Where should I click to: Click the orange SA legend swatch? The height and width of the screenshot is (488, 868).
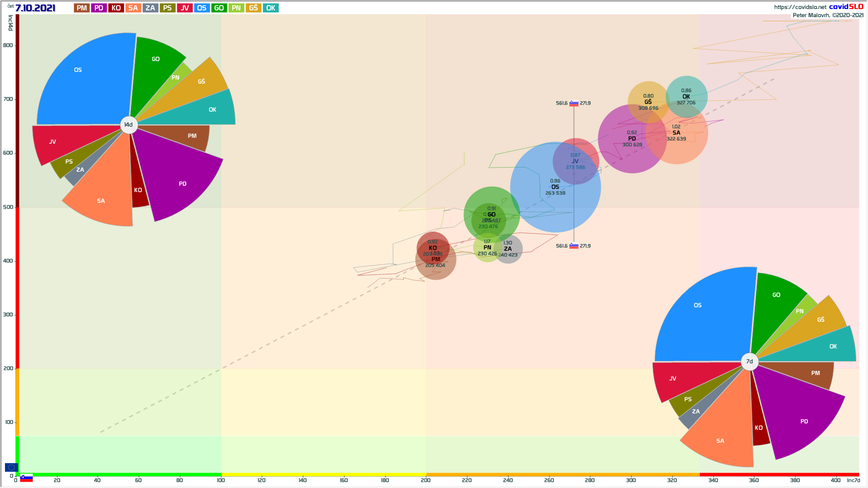click(x=133, y=8)
